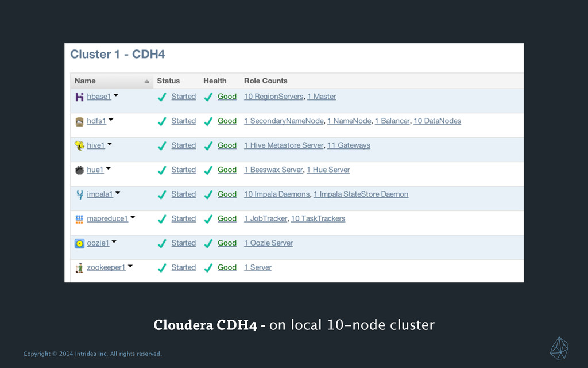The height and width of the screenshot is (368, 588).
Task: Click the Good health link for oozie1
Action: [x=227, y=243]
